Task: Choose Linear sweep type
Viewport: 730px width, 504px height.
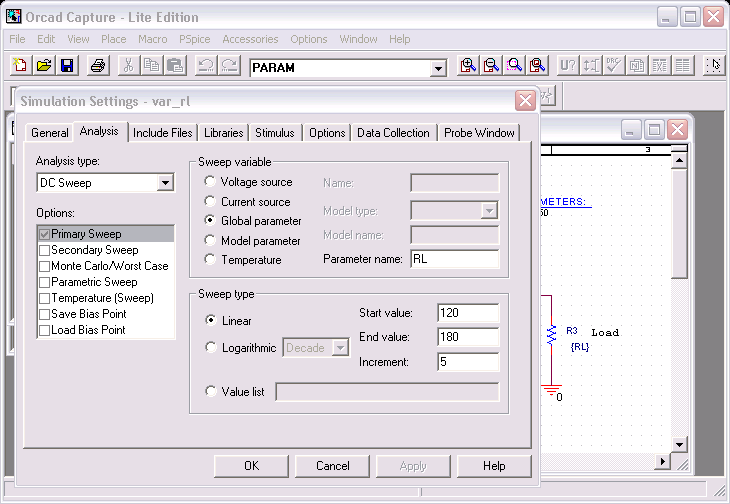Action: tap(211, 320)
